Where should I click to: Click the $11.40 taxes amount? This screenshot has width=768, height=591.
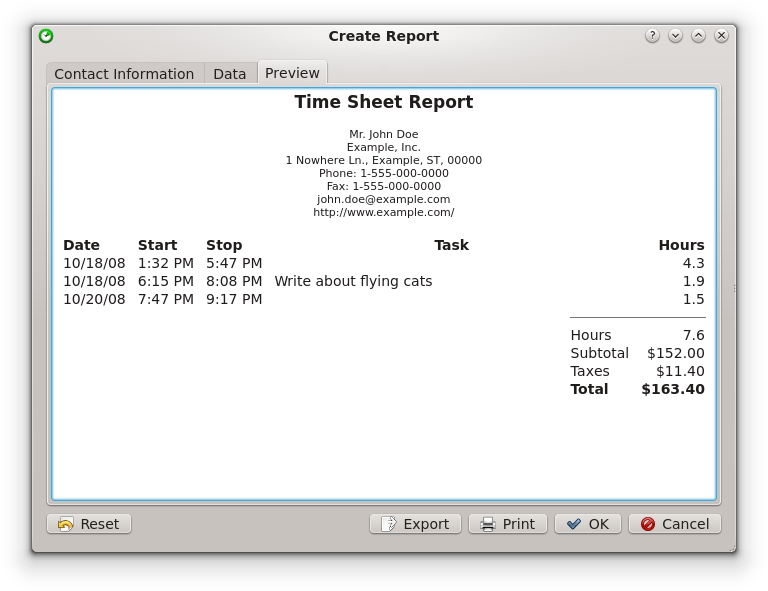[x=680, y=371]
